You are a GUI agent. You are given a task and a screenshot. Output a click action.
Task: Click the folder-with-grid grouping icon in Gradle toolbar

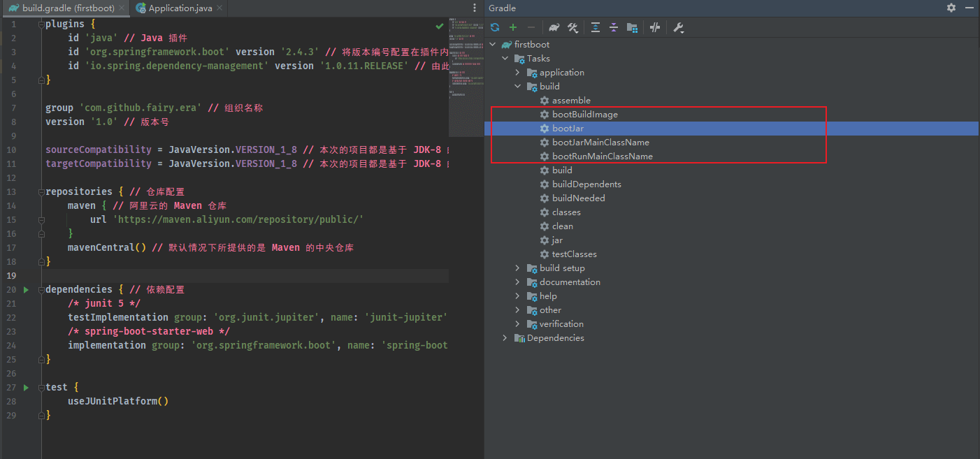[632, 27]
